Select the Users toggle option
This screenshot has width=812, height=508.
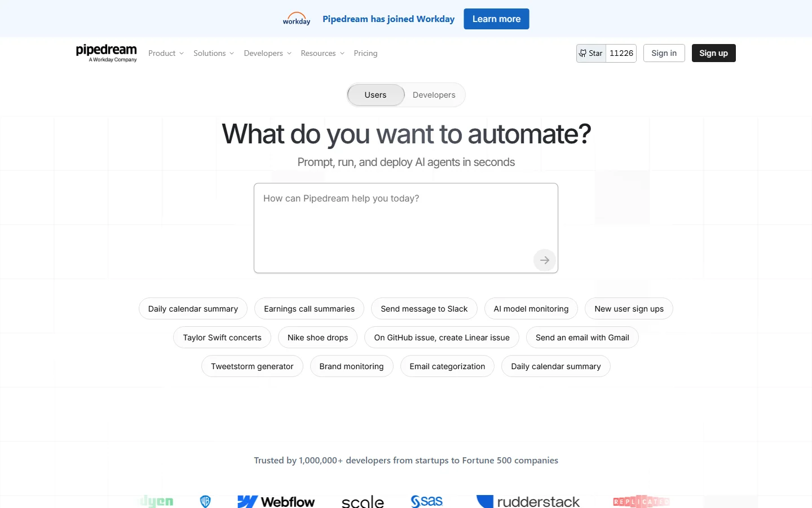375,95
